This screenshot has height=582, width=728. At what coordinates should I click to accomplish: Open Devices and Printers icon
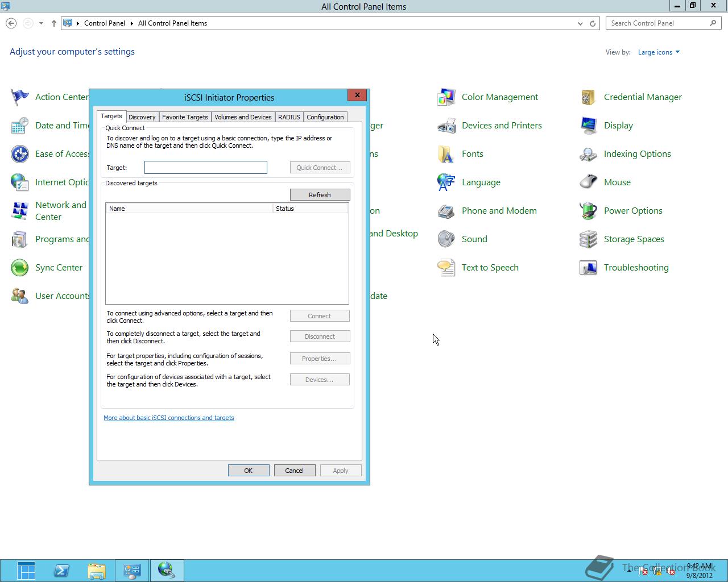point(446,126)
